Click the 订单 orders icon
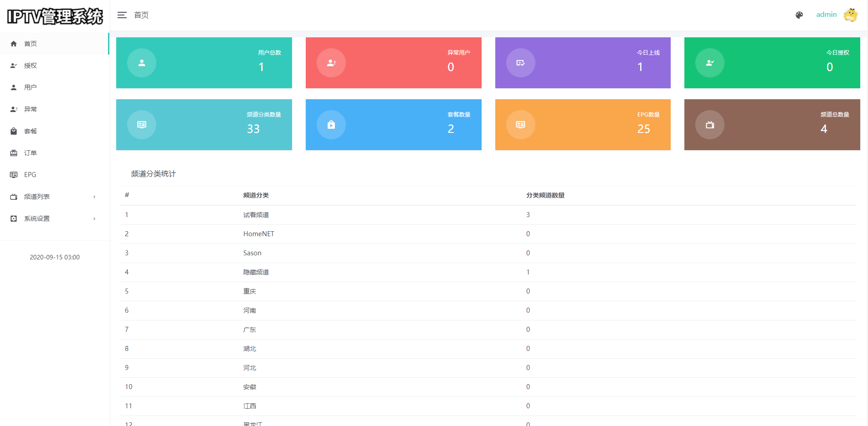The height and width of the screenshot is (426, 868). [x=13, y=152]
